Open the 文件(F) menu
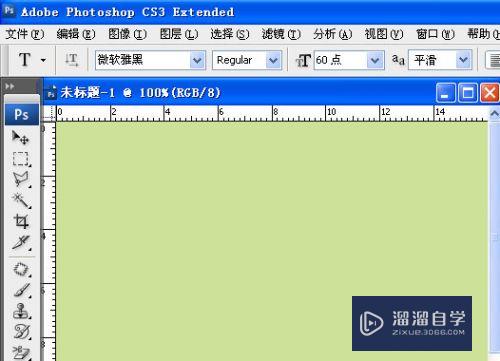The image size is (500, 361). (25, 34)
